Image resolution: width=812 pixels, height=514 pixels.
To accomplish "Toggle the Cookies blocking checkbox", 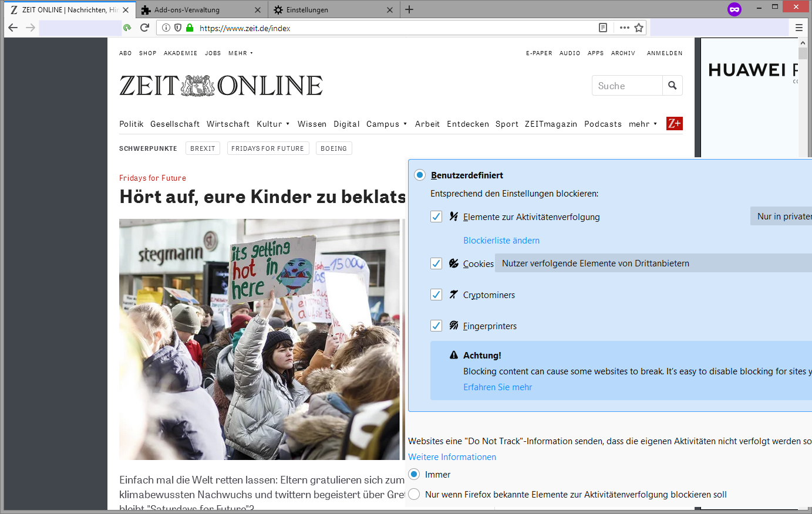I will pyautogui.click(x=436, y=263).
